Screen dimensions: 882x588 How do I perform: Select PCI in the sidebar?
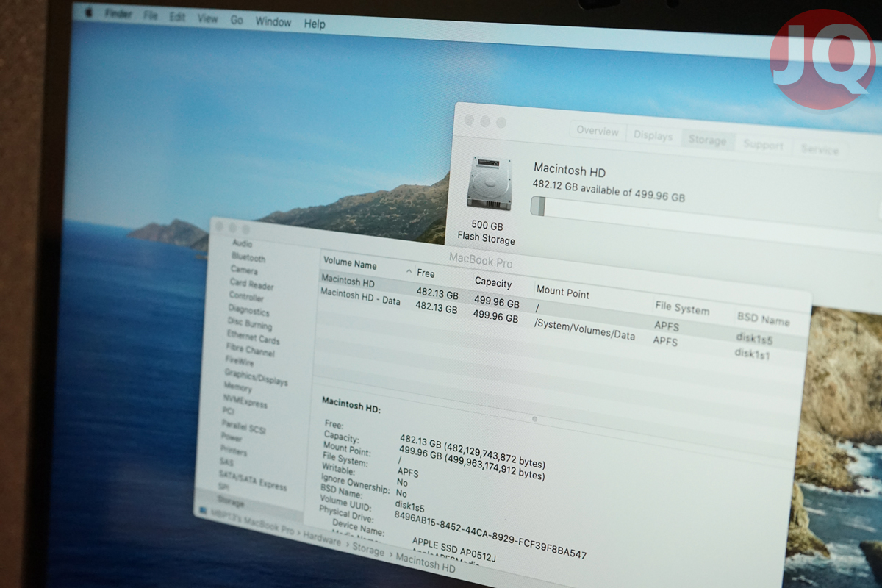[229, 412]
